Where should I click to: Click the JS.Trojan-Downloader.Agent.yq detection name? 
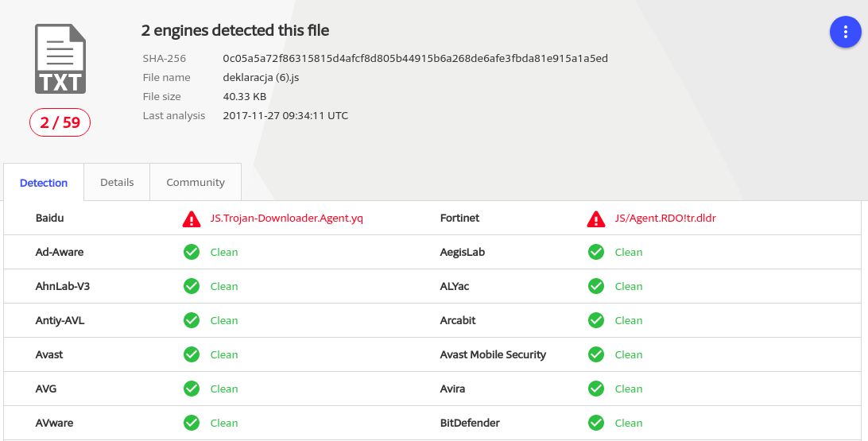[x=286, y=219]
